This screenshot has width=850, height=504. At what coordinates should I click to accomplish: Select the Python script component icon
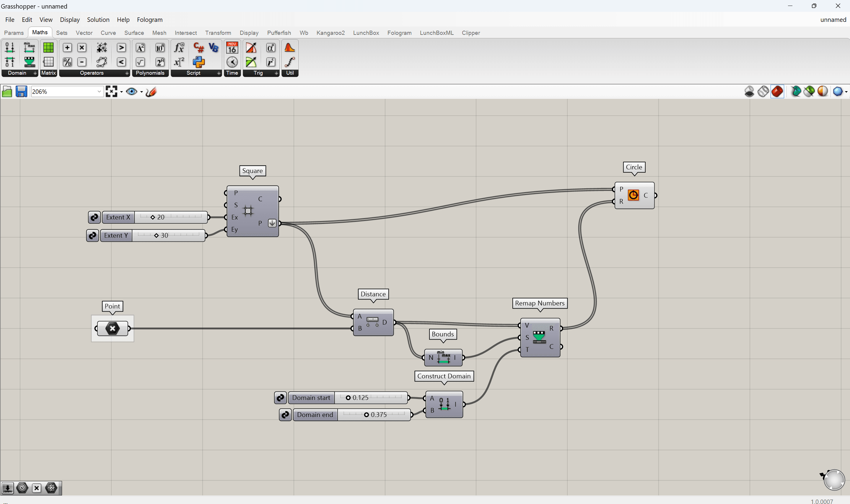click(198, 62)
